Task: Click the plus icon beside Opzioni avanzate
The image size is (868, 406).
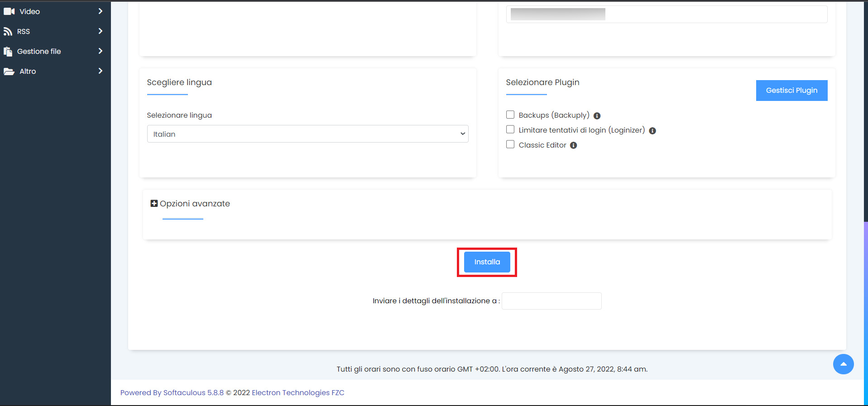Action: 154,204
